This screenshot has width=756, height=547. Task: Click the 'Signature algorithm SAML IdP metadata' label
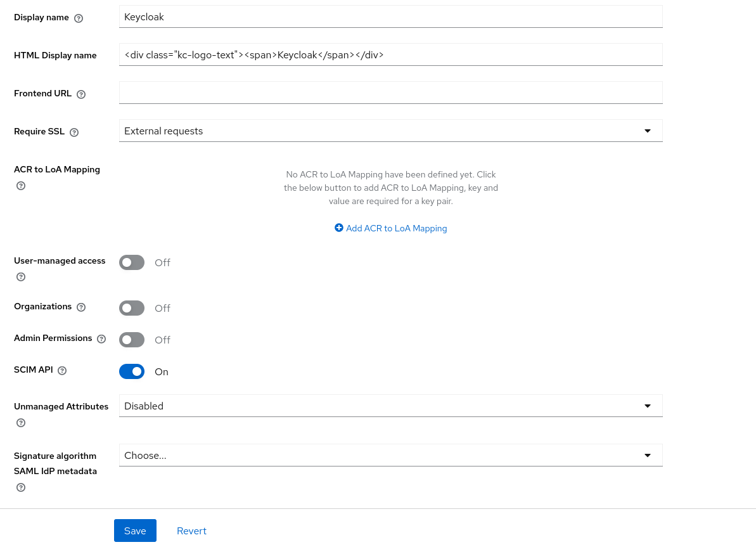[x=55, y=463]
